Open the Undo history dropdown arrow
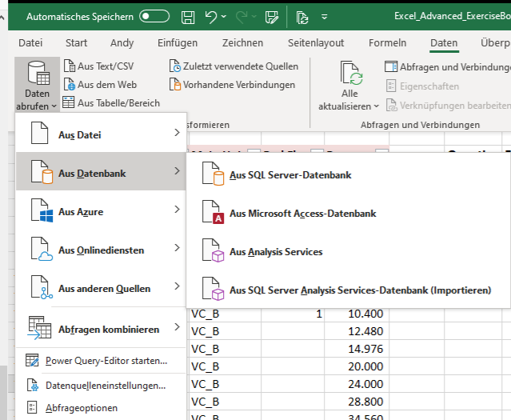Image resolution: width=511 pixels, height=420 pixels. (224, 16)
